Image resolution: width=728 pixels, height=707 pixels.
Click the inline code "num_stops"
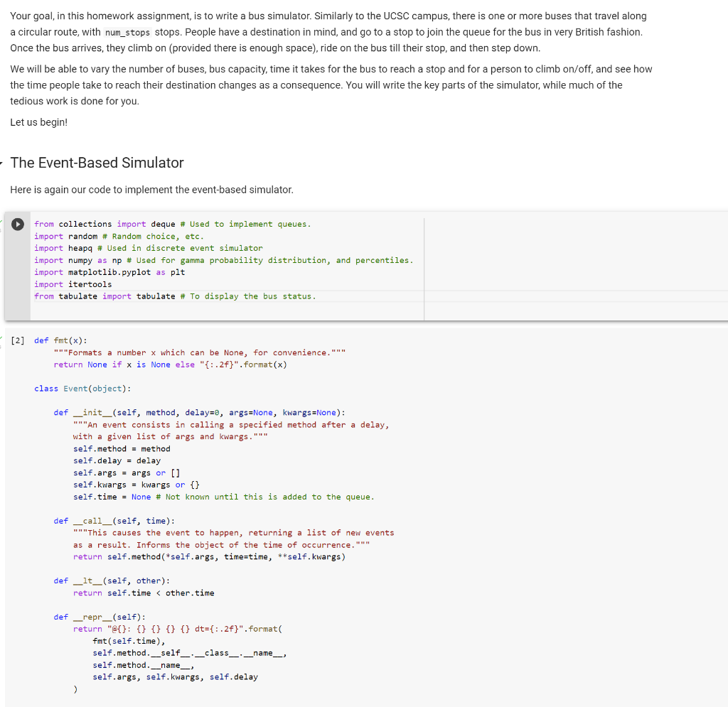127,33
